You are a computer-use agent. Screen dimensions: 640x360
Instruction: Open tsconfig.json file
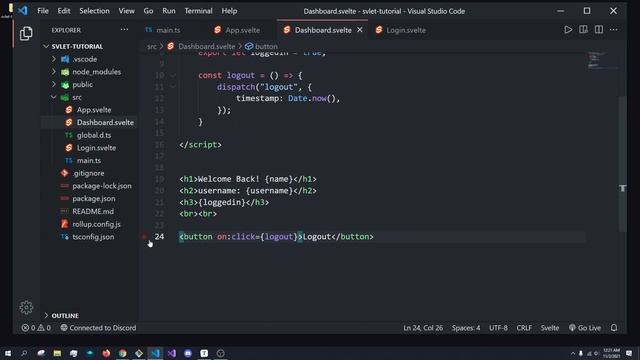pos(93,237)
